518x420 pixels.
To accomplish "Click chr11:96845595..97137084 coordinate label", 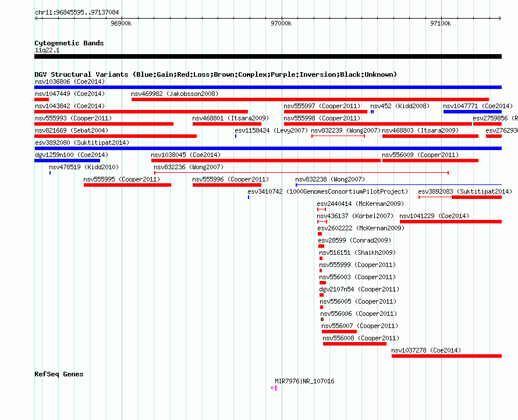I will point(77,12).
